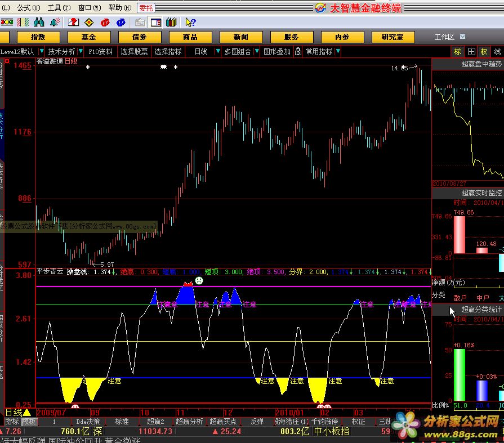Click the 超赢实时监控 panel header

tap(468, 193)
